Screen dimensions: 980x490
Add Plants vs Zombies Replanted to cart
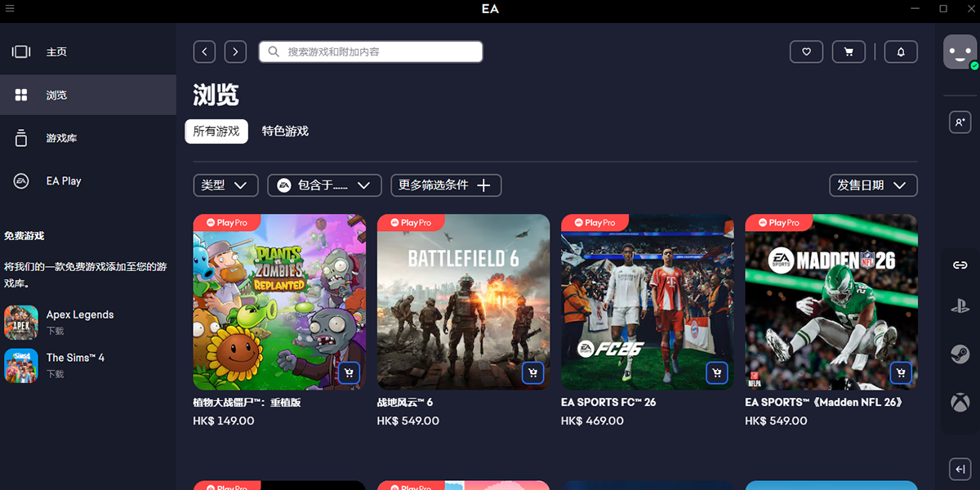click(x=349, y=373)
